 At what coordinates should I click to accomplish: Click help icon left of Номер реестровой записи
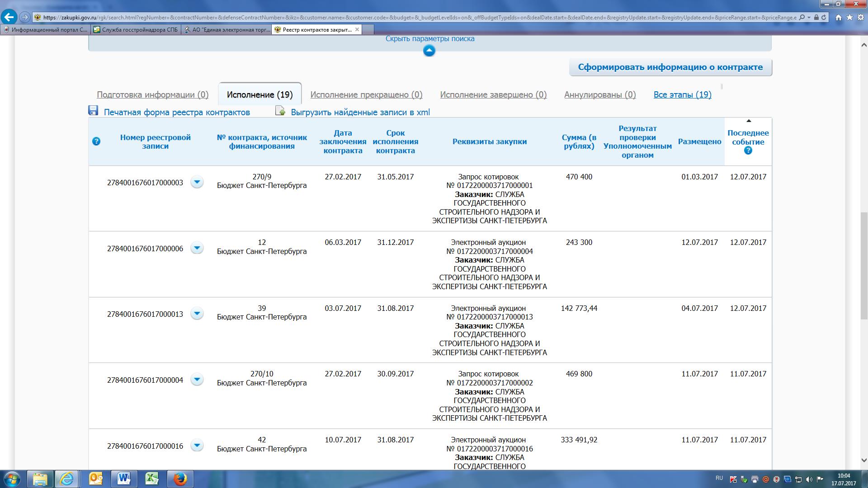click(x=96, y=141)
